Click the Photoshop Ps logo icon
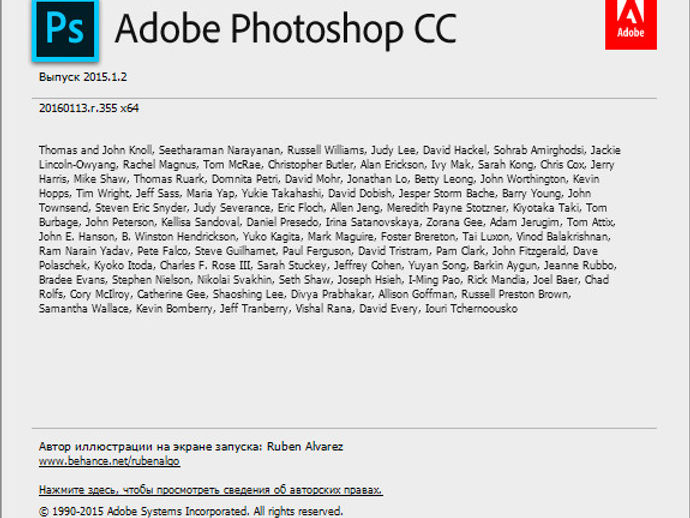This screenshot has height=518, width=690. (x=66, y=30)
